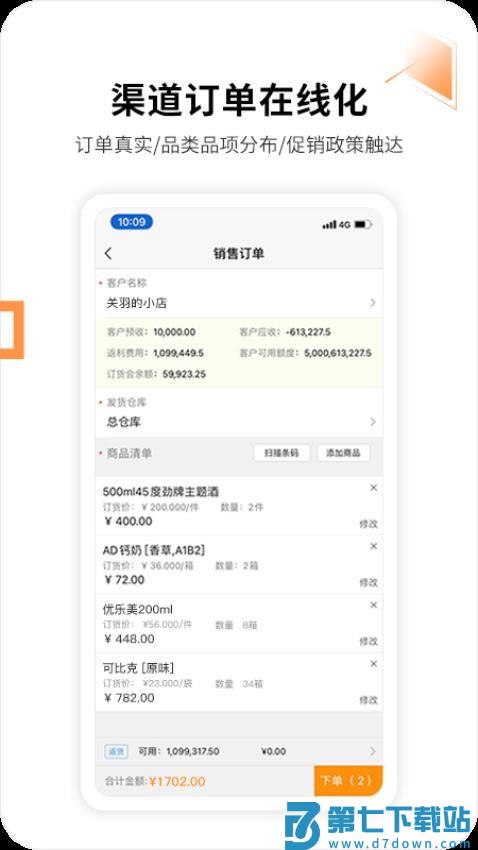Click the 数量 34箱 quantity text

pyautogui.click(x=239, y=684)
